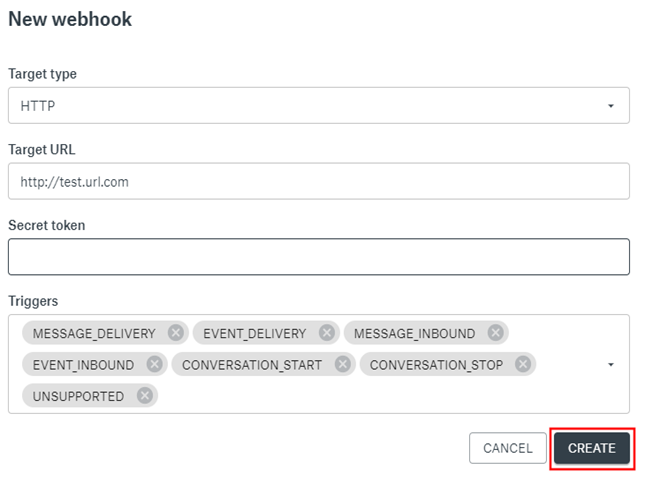Remove the EVENT_INBOUND trigger chip
Image resolution: width=645 pixels, height=485 pixels.
(154, 365)
